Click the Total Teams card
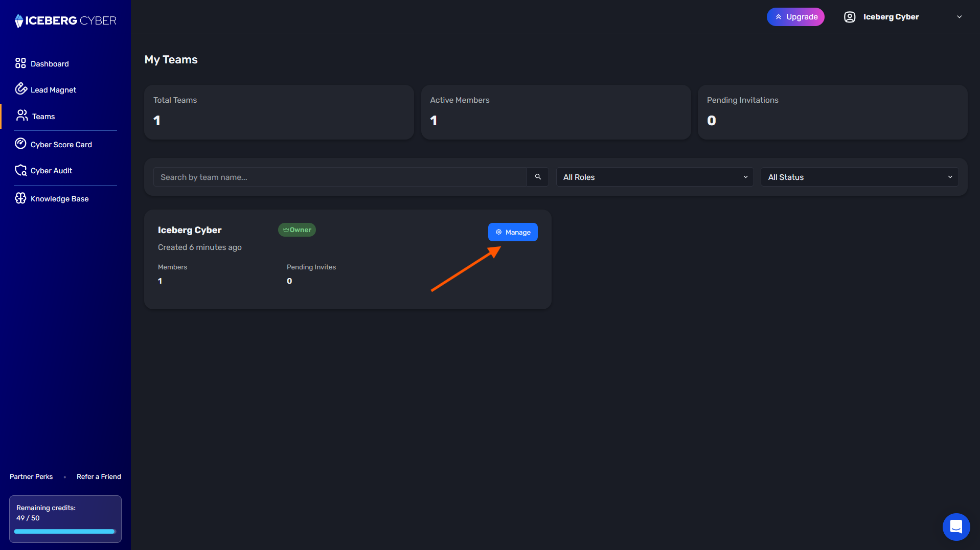 [279, 112]
